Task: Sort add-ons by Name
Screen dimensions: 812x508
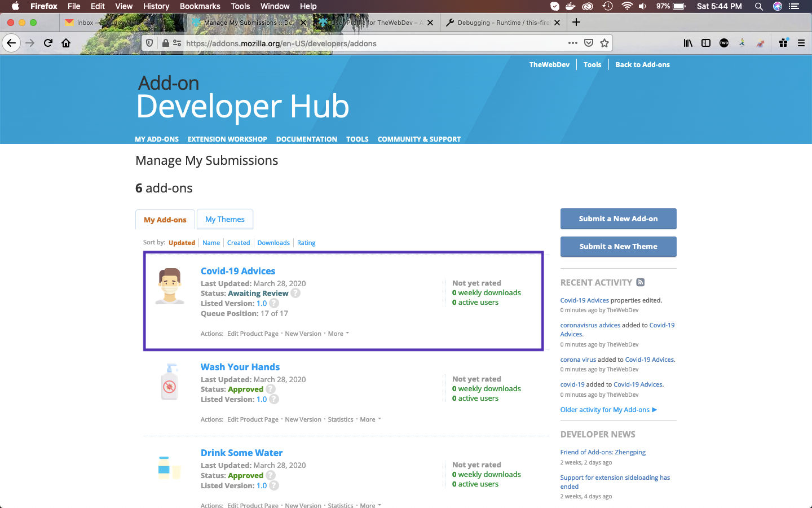Action: click(x=211, y=243)
